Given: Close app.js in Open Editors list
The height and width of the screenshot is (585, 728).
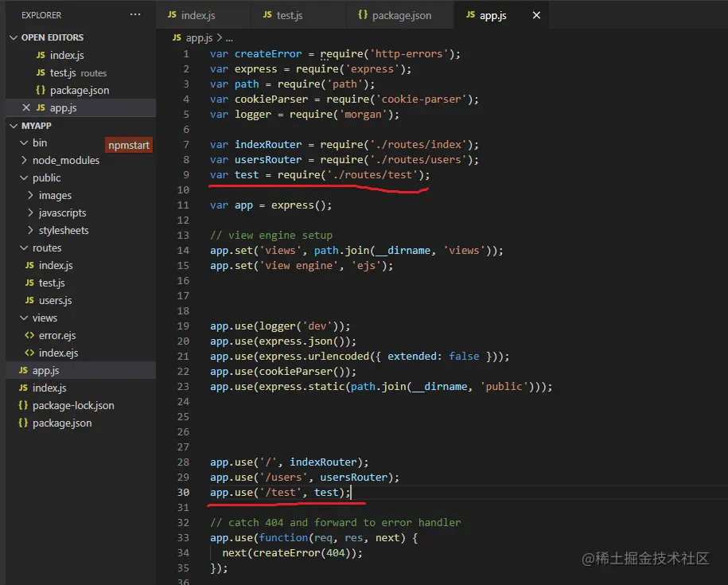Looking at the screenshot, I should [26, 107].
